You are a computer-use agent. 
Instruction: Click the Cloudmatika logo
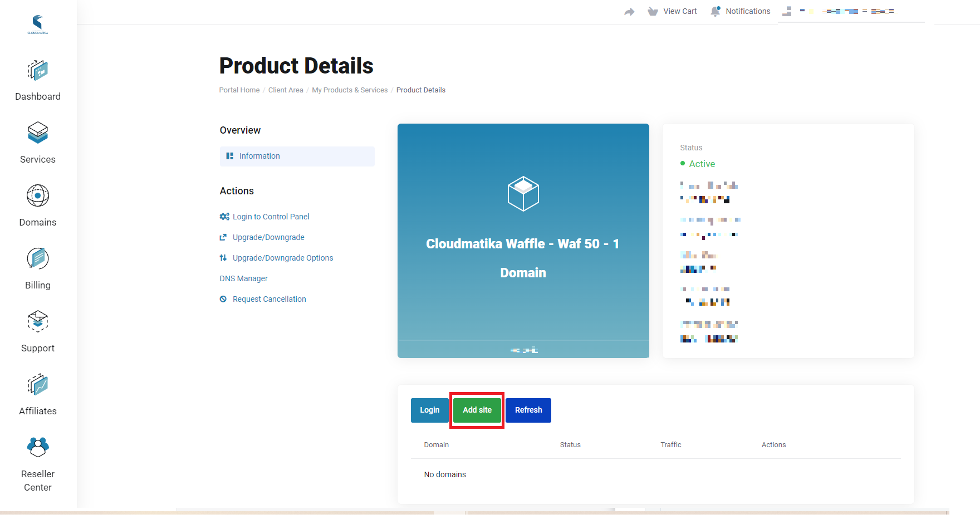[x=38, y=25]
